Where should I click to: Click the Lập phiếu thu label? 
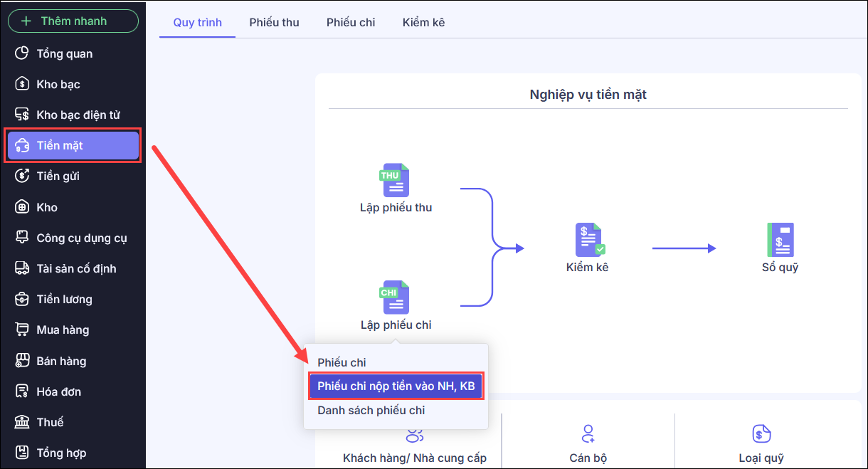click(x=396, y=208)
